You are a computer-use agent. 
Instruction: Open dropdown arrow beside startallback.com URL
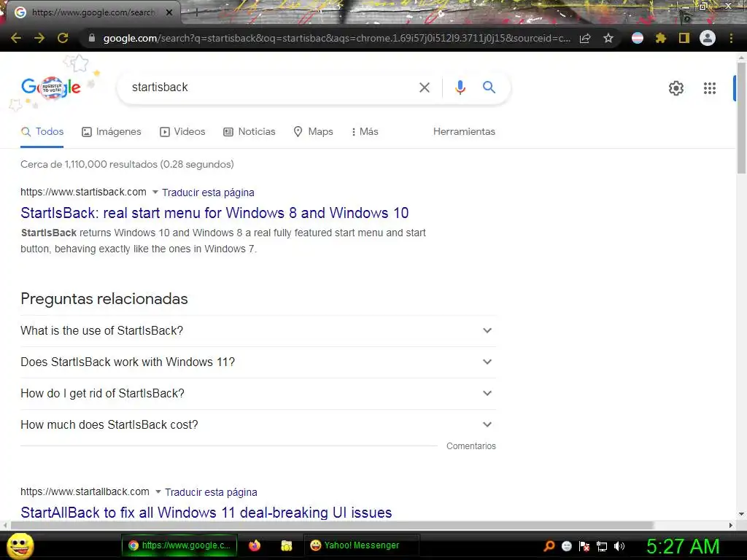pos(158,492)
